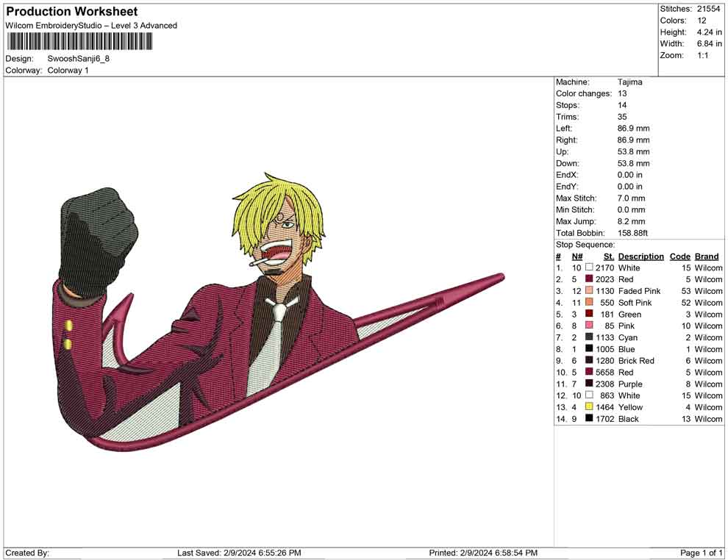Select the Red 2023 thread swatch

click(589, 279)
